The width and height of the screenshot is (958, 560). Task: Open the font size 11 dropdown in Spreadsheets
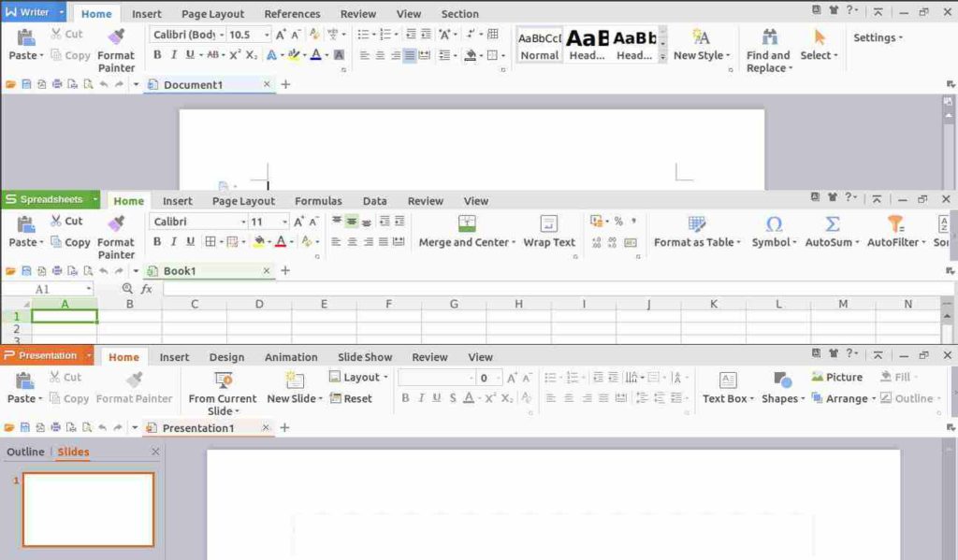tap(284, 222)
